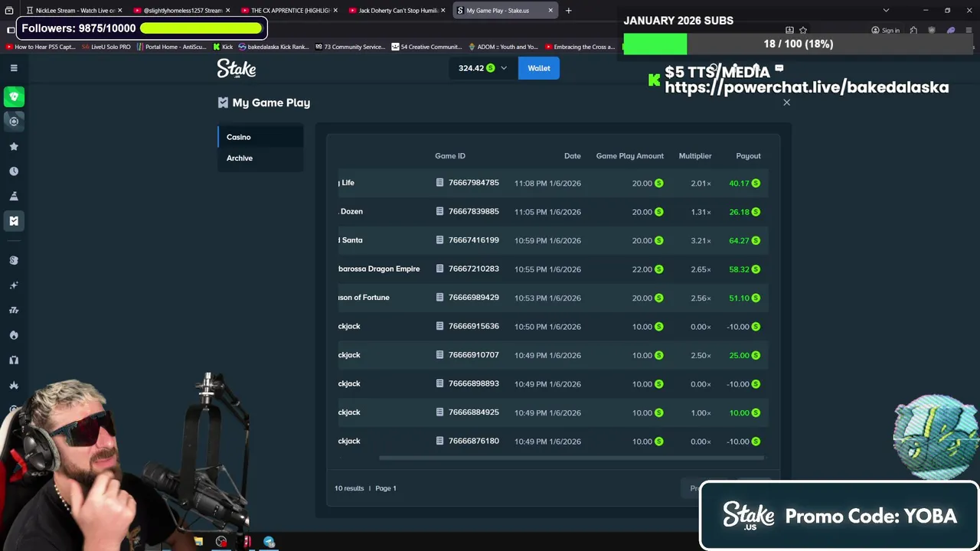Open How to Hear PS5 Capt bookmark

tap(41, 47)
